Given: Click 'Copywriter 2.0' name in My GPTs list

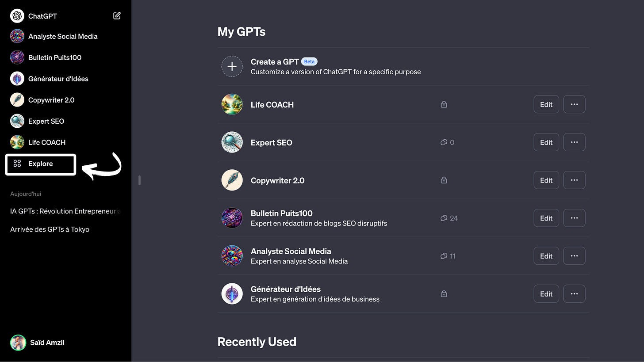Looking at the screenshot, I should pos(277,180).
